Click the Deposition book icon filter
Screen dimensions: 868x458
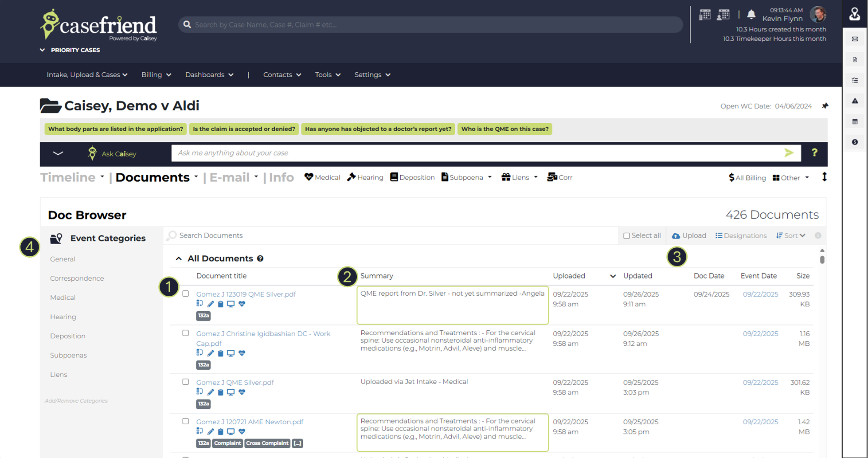click(x=412, y=177)
